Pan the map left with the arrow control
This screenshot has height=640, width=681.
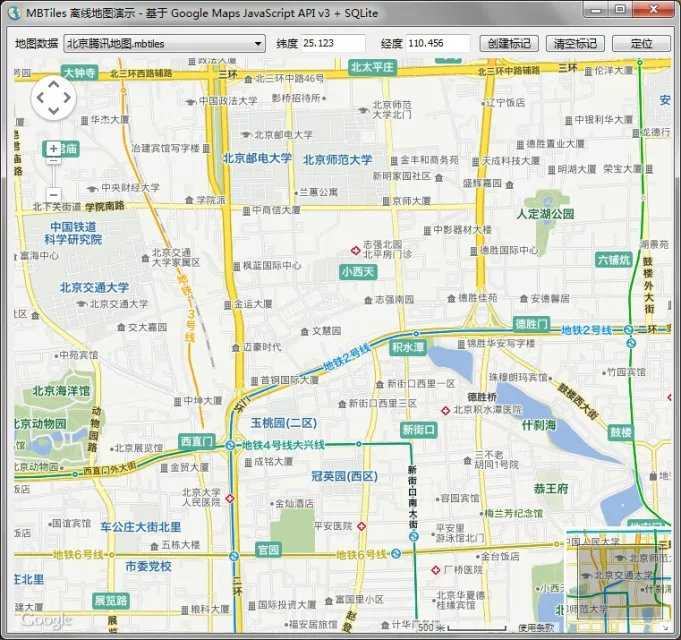click(40, 98)
